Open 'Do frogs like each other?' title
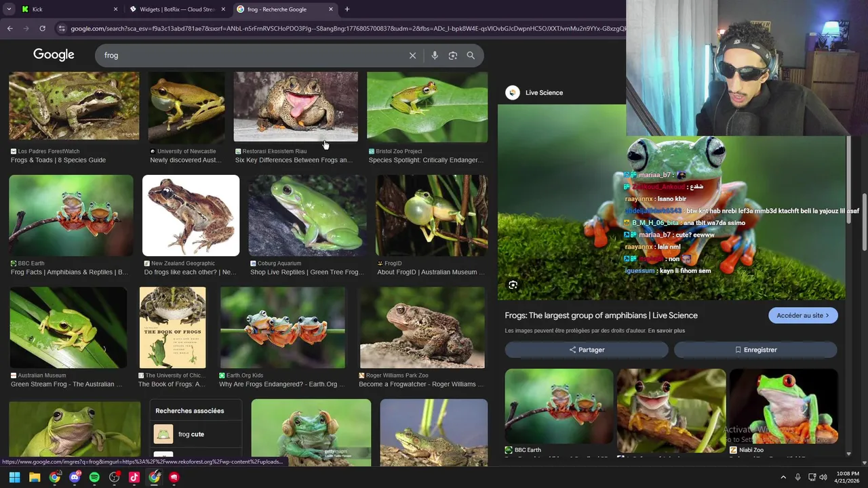868x488 pixels. pos(191,272)
